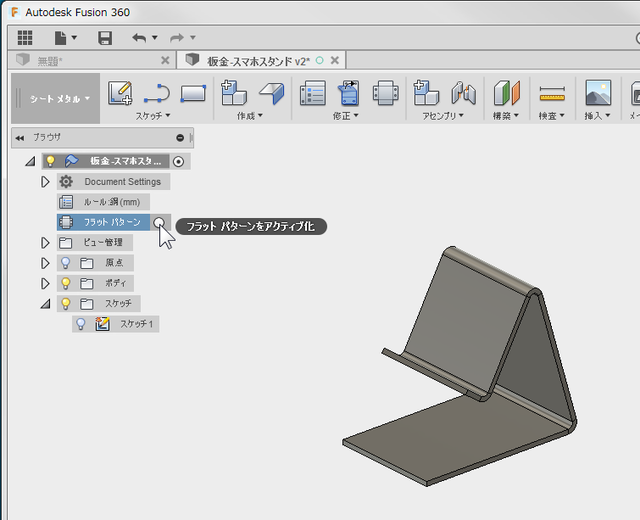Select the Measure ruler icon
Screen dimensions: 640x520
click(x=552, y=93)
